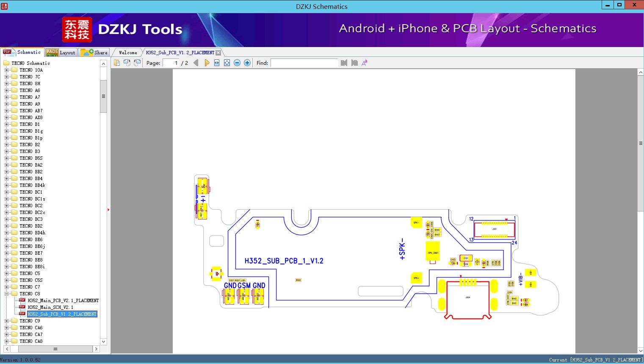
Task: Select the TECNO C5S folder
Action: coord(31,280)
